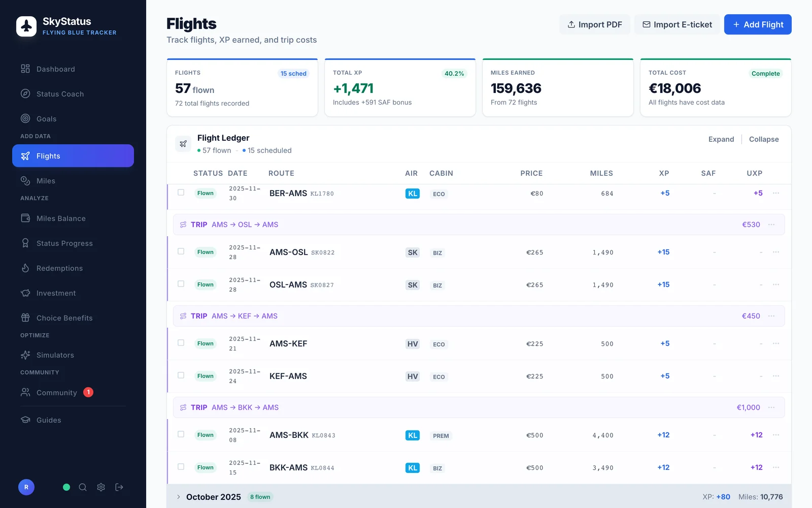Click the Status Progress medal icon
The height and width of the screenshot is (508, 812).
tap(25, 243)
